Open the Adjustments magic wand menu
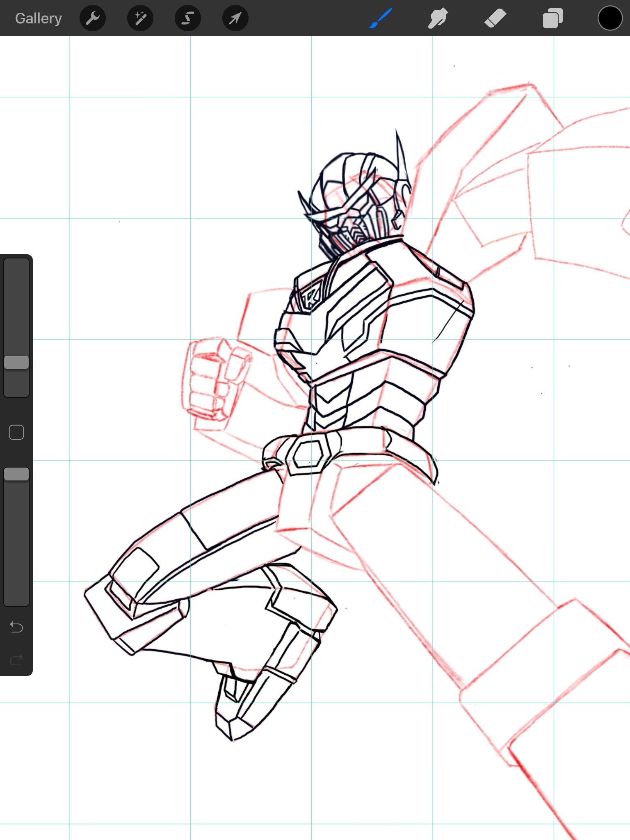Screen dimensions: 630x840 click(x=140, y=18)
